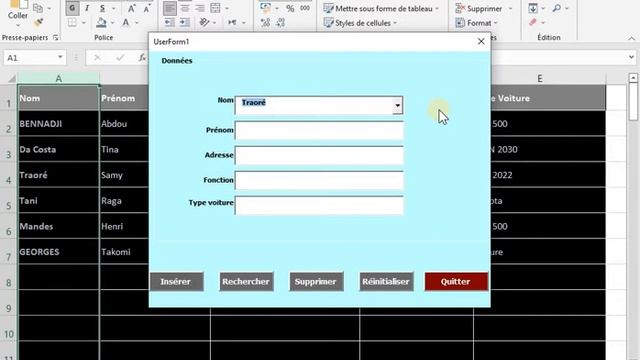Toggle center alignment in the ribbon
The image size is (640, 360).
click(x=185, y=8)
